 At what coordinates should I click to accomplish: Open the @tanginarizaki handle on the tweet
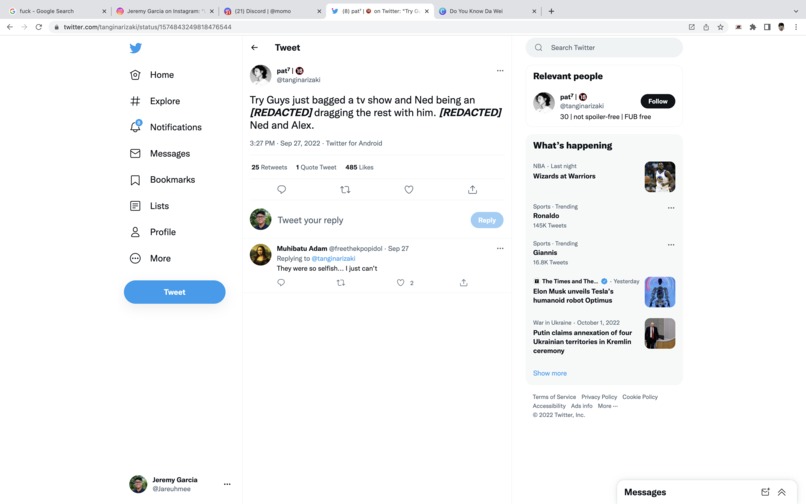point(298,80)
